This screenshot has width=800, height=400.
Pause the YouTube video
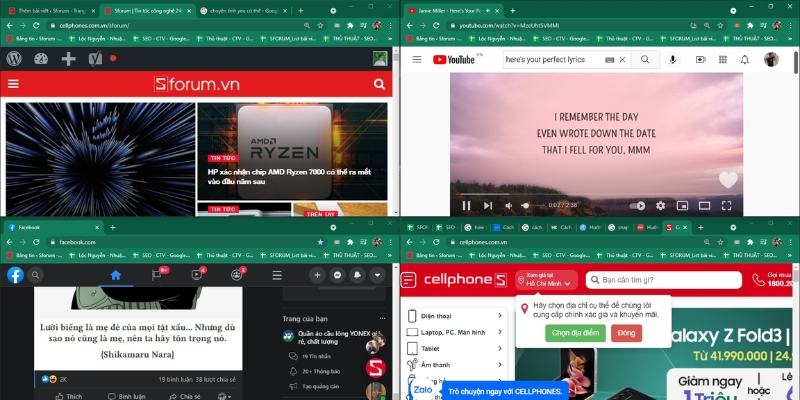466,206
